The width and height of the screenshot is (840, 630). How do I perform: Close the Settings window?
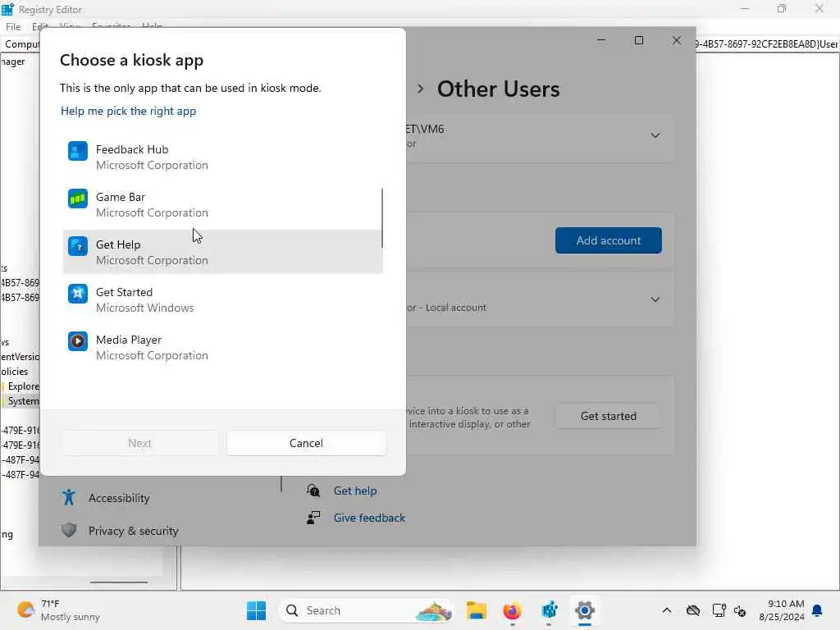tap(677, 40)
